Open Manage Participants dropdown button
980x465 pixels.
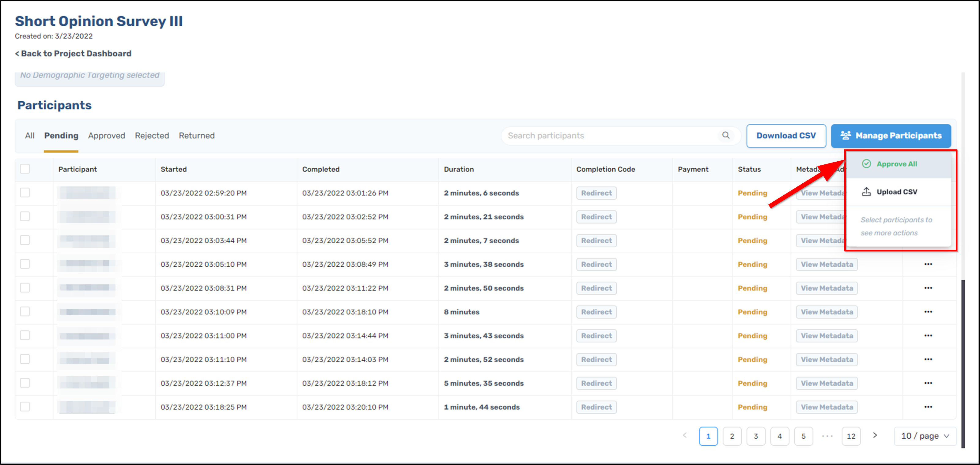click(x=891, y=136)
